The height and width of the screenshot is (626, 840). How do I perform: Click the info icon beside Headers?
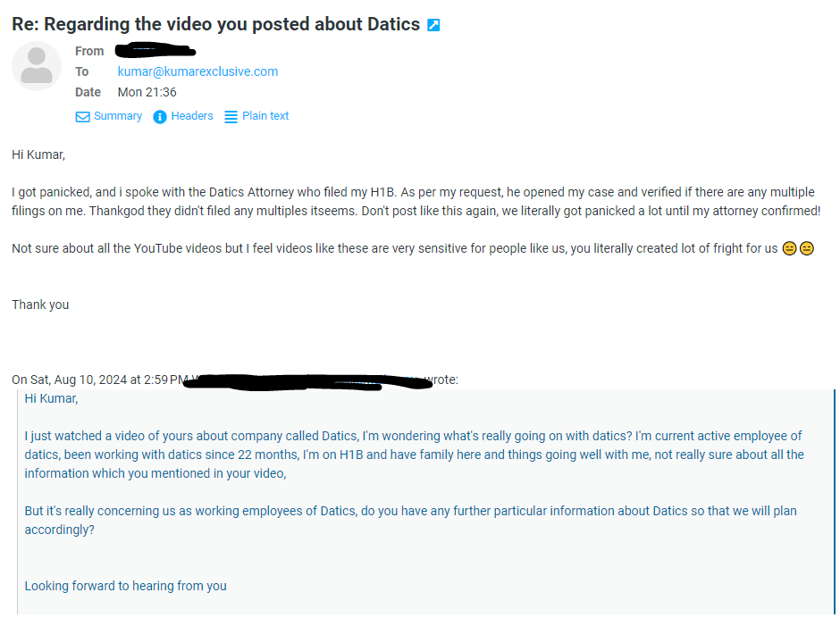[x=160, y=117]
